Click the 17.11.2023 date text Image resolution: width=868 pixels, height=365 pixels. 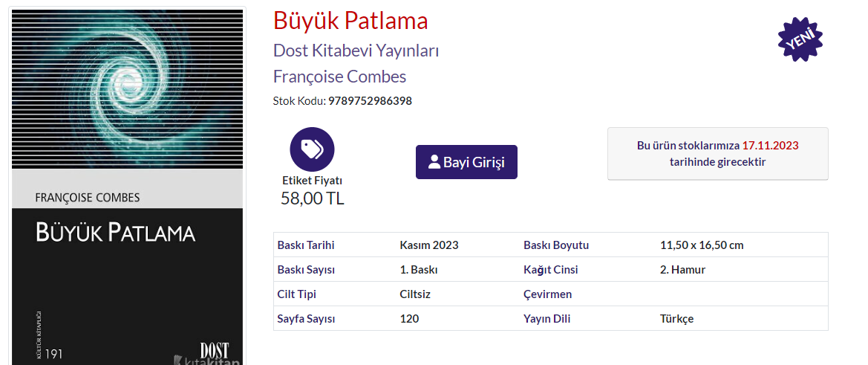(x=770, y=146)
